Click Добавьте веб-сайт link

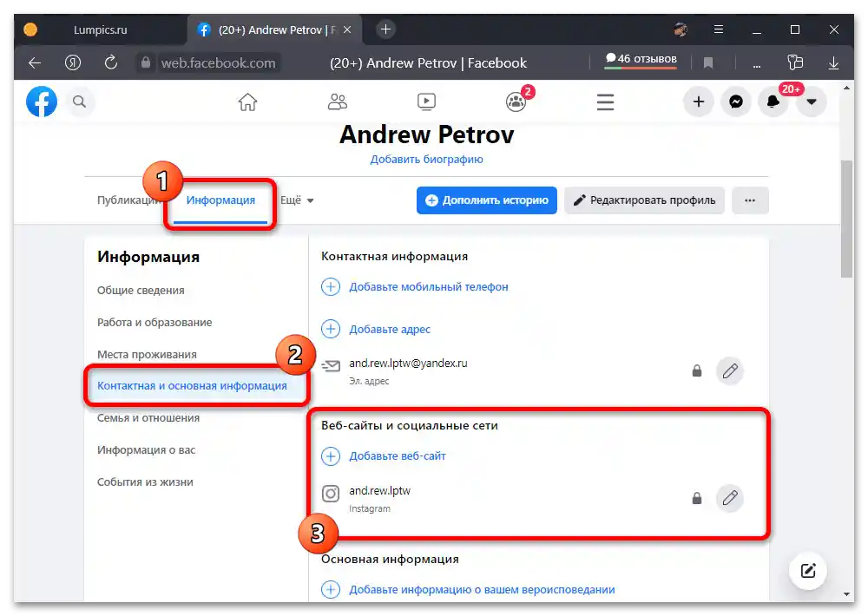pos(398,456)
